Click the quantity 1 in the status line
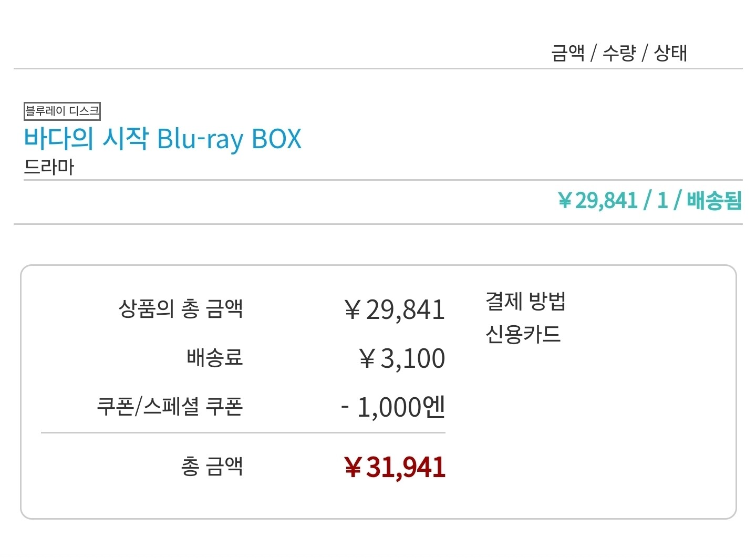 (x=662, y=201)
